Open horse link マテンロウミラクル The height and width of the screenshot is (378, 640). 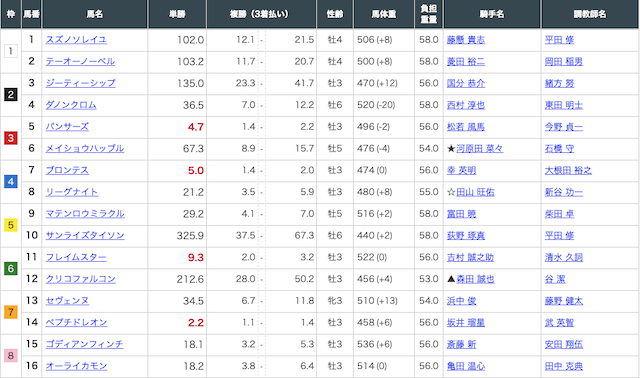click(x=85, y=213)
